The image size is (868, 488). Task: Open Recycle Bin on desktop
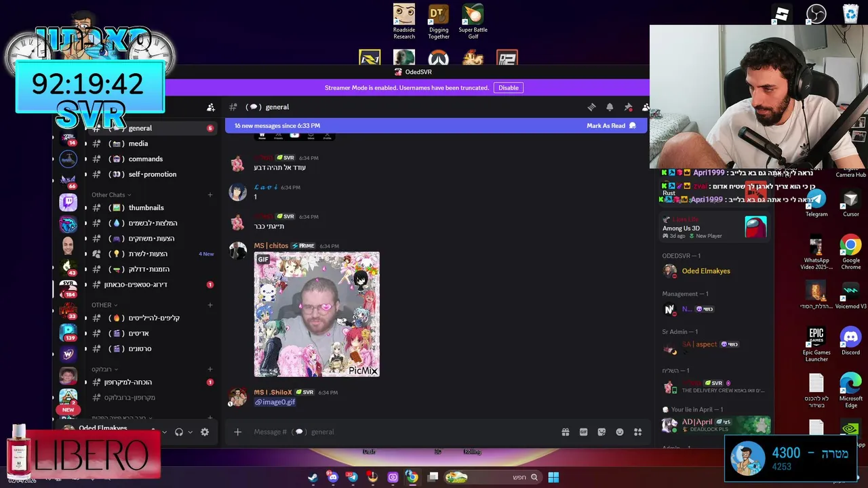point(850,14)
